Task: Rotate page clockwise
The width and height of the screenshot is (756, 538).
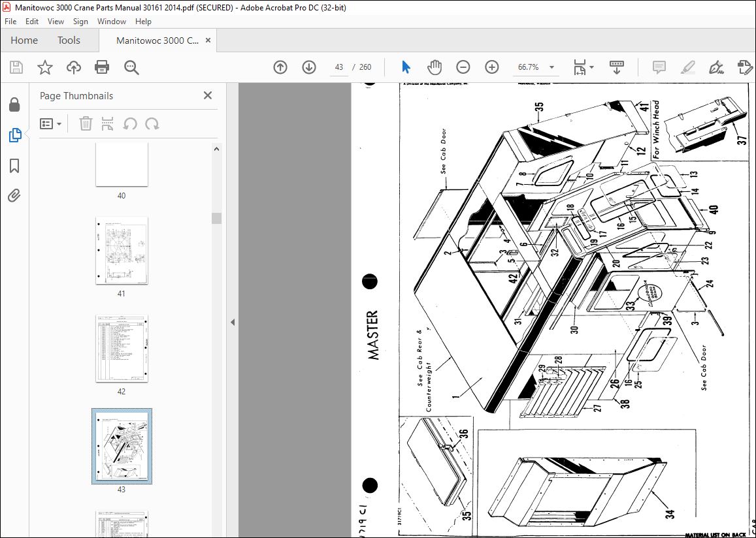Action: (152, 124)
